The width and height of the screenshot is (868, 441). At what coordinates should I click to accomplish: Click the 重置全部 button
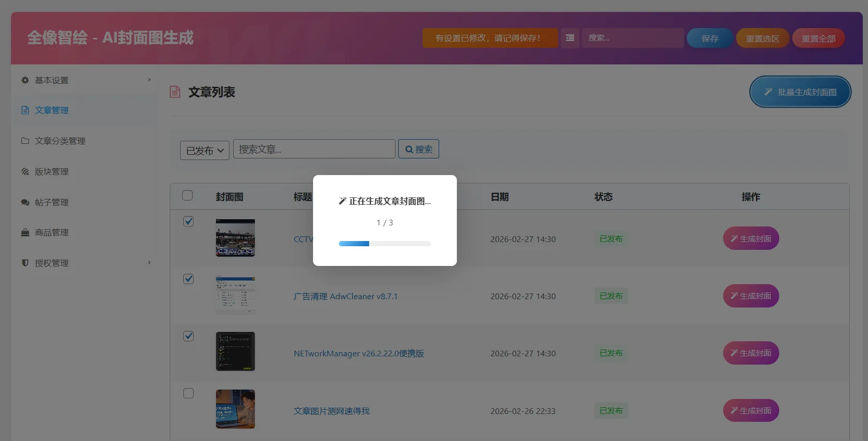(818, 38)
